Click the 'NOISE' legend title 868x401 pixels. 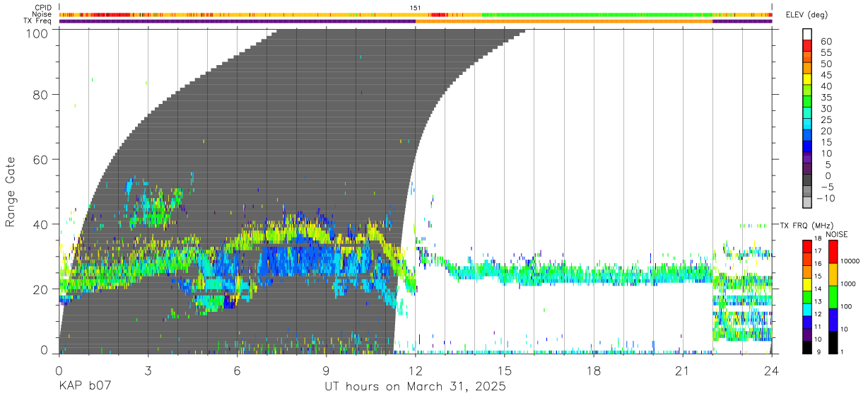point(837,234)
